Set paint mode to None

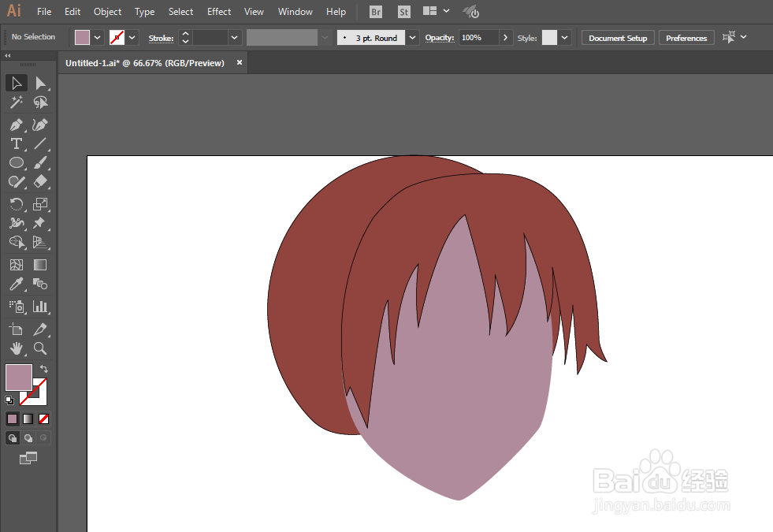click(x=44, y=419)
